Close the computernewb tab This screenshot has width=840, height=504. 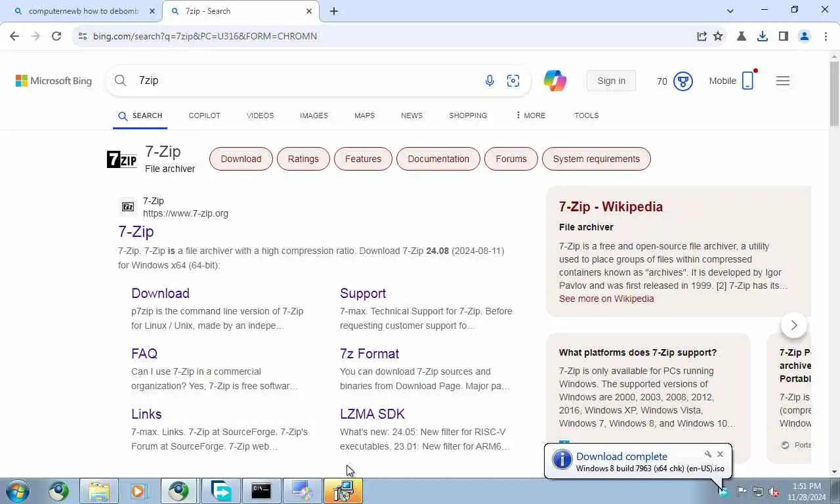coord(152,11)
